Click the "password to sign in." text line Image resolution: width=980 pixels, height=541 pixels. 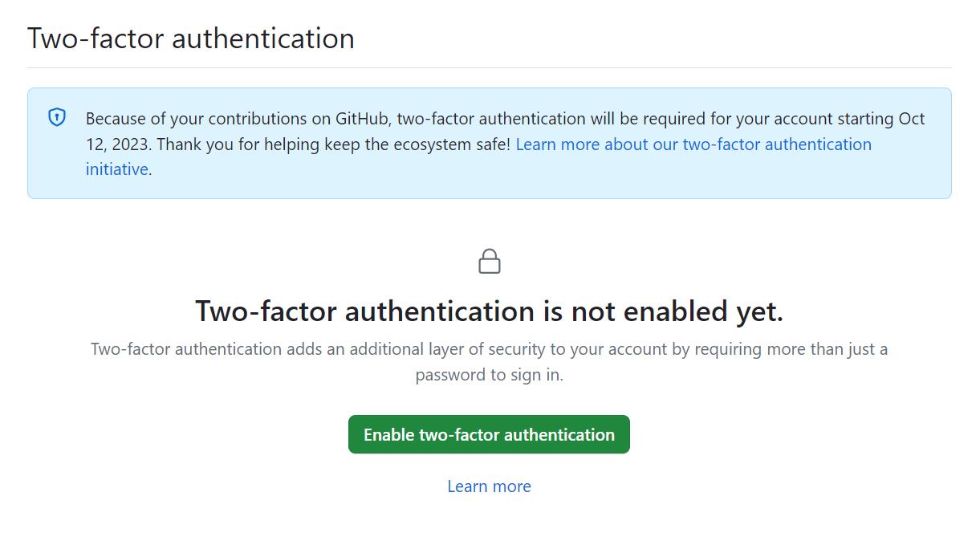tap(489, 375)
